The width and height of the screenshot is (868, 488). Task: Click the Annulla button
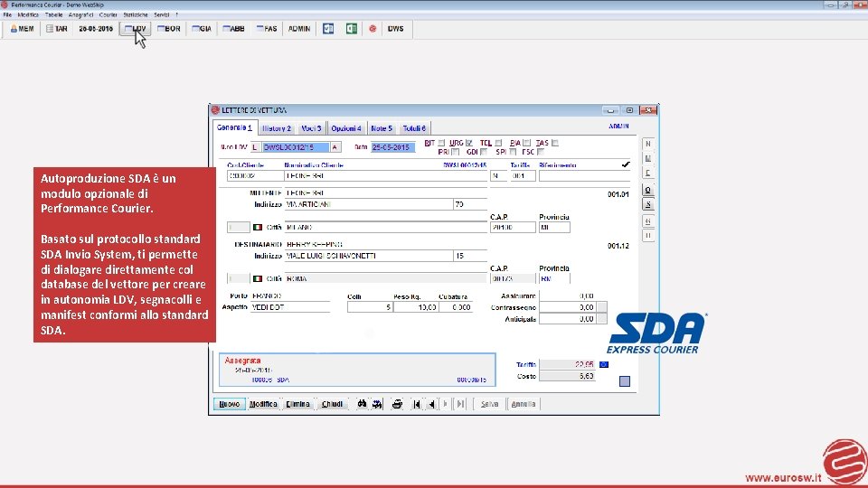pos(524,404)
